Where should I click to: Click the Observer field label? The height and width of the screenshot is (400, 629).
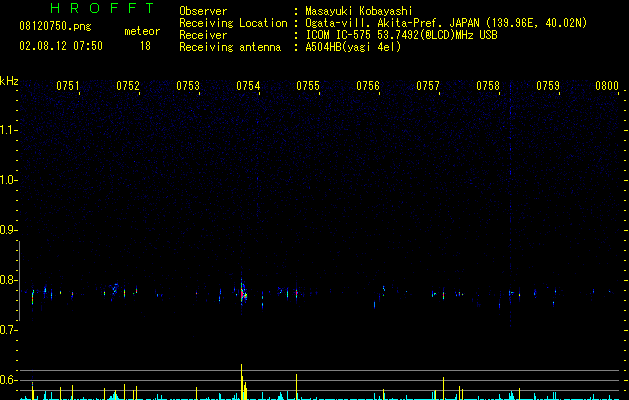pos(203,11)
